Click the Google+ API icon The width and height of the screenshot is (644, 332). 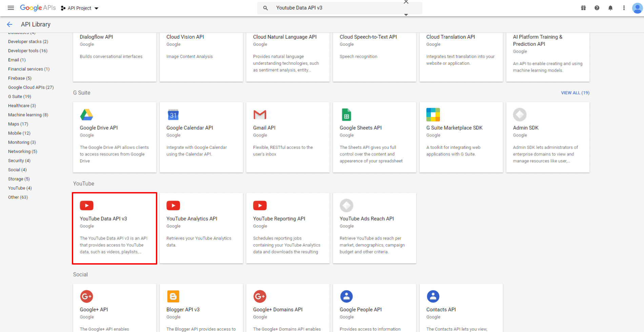86,296
